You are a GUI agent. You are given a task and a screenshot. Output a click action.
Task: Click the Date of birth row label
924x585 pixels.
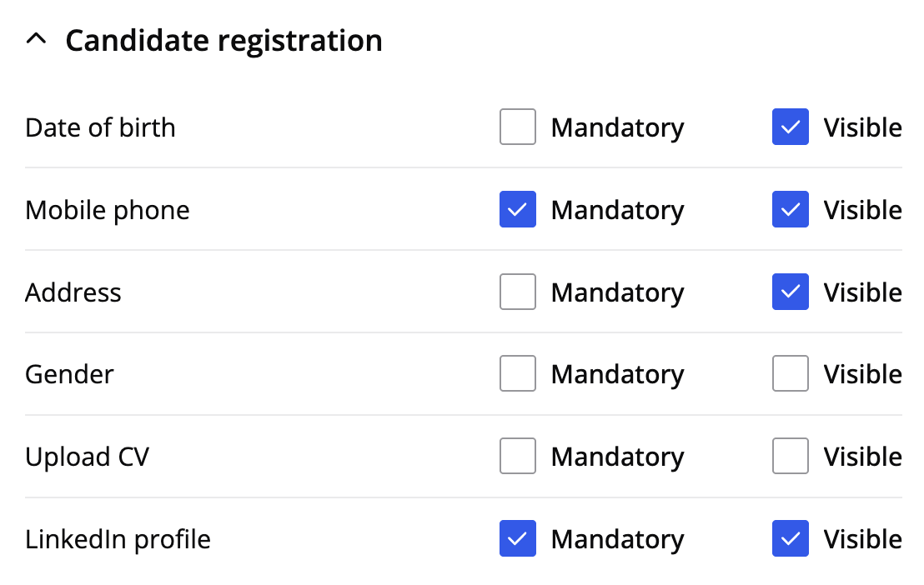point(100,127)
